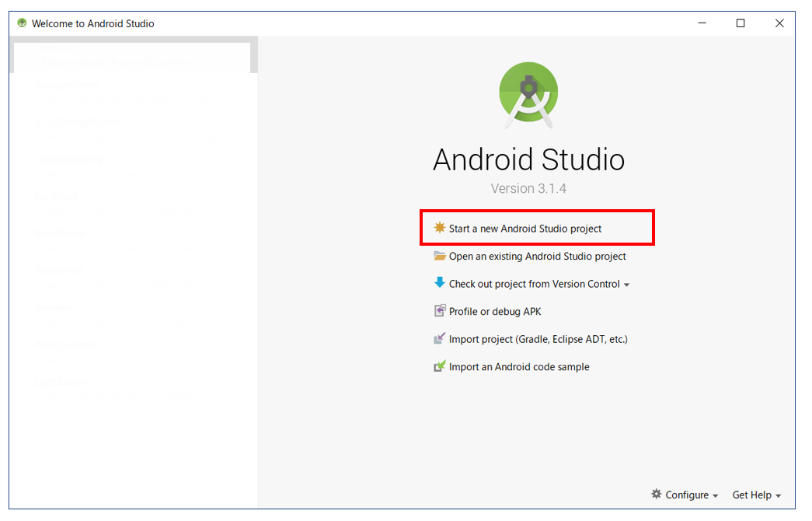The width and height of the screenshot is (812, 521).
Task: Open recent project BeastBuster
Action: 133,241
